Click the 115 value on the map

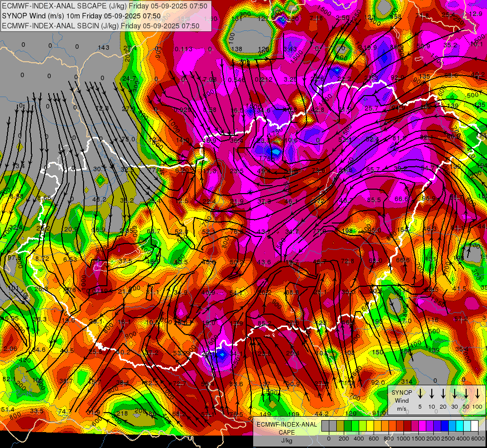[x=433, y=320]
